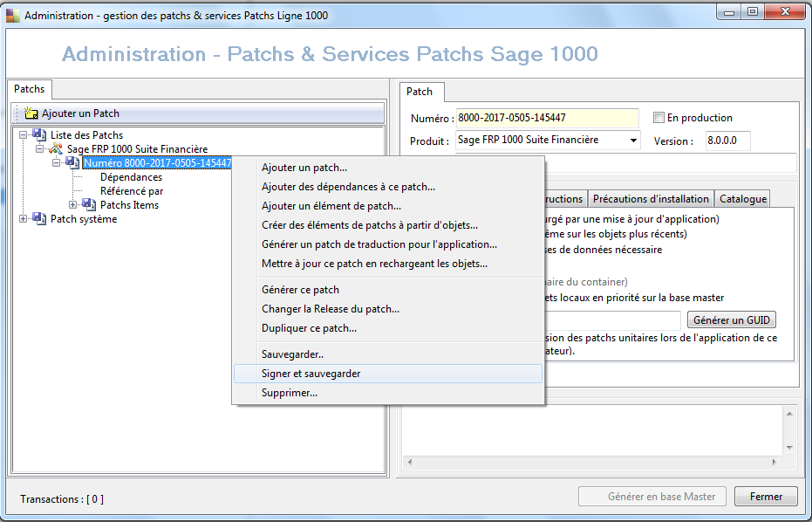
Task: Click the Ajouter un Patch toolbar label
Action: [81, 113]
